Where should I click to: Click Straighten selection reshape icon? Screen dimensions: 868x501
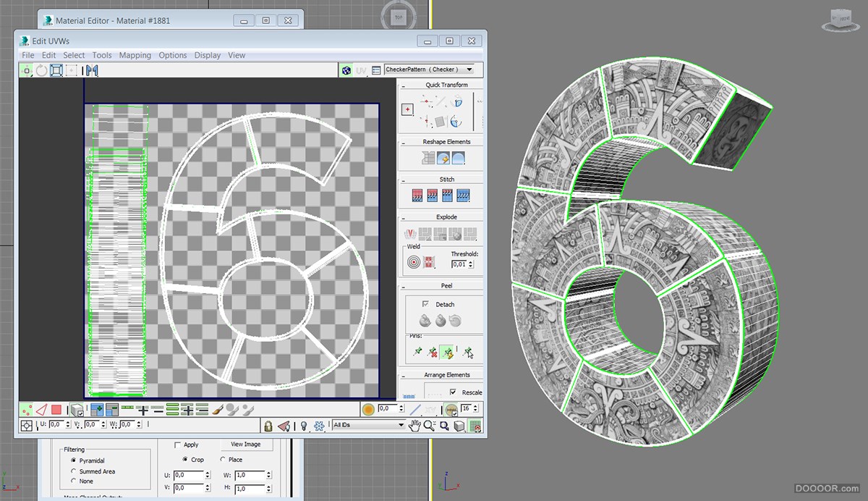428,157
